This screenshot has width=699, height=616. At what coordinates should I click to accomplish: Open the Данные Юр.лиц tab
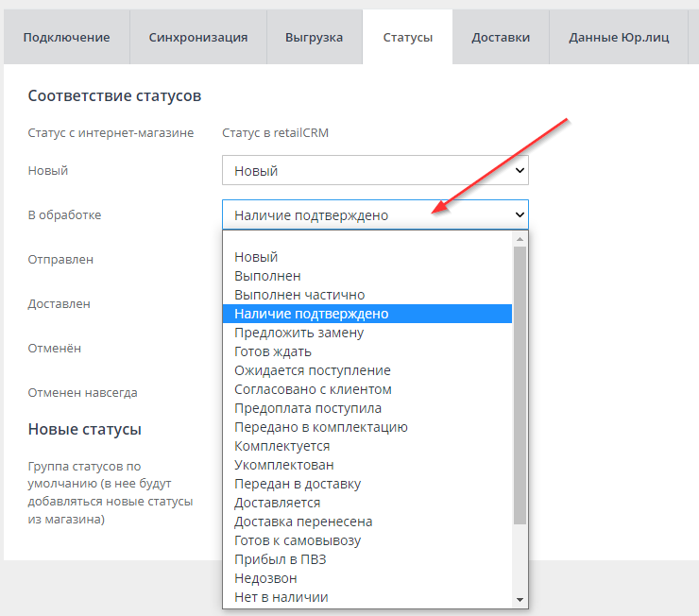point(619,38)
